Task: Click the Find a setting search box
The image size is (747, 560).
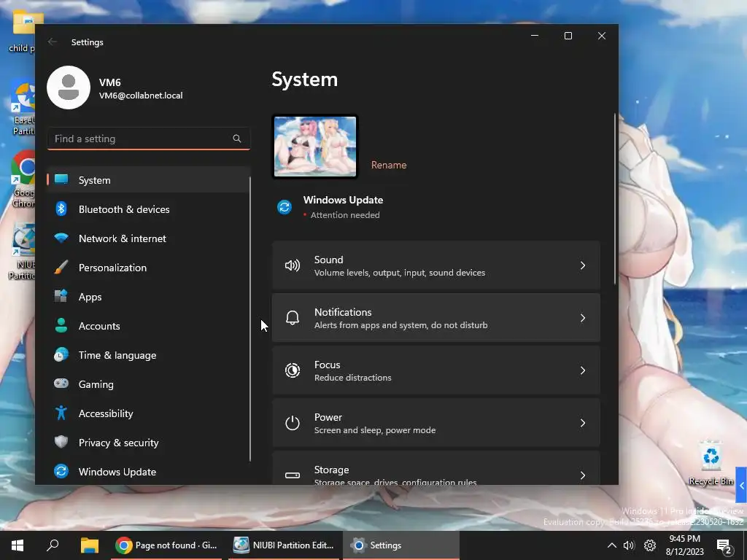Action: coord(149,139)
